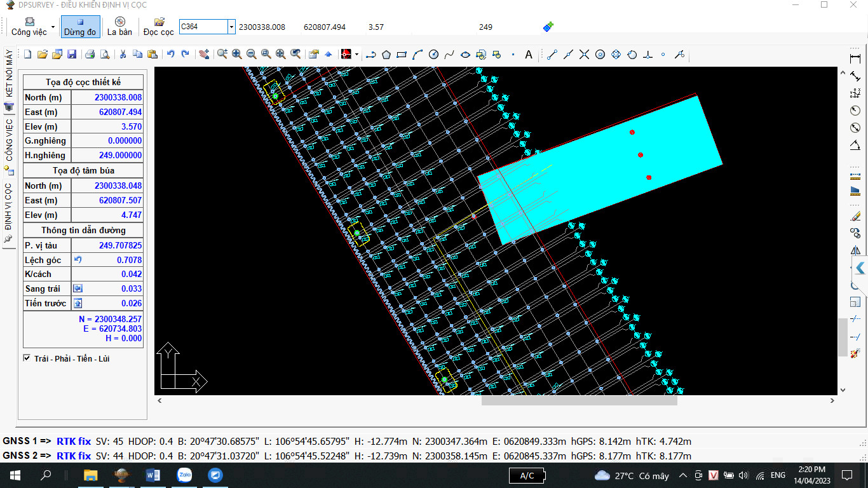Image resolution: width=868 pixels, height=488 pixels.
Task: Click the horizontal scrollbar thumb below the drawing
Action: [x=579, y=401]
